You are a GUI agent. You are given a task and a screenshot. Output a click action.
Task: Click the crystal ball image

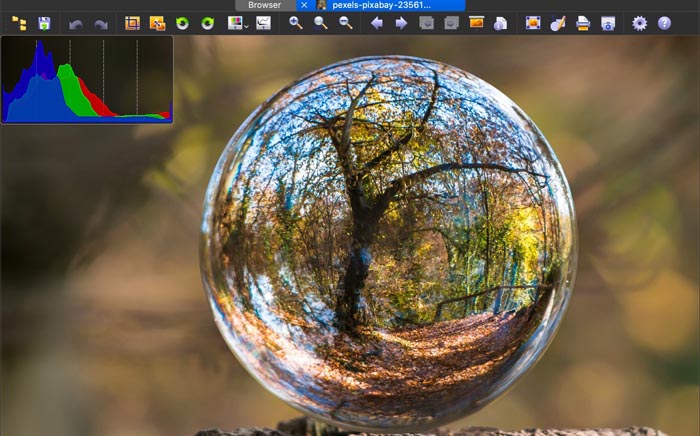388,243
